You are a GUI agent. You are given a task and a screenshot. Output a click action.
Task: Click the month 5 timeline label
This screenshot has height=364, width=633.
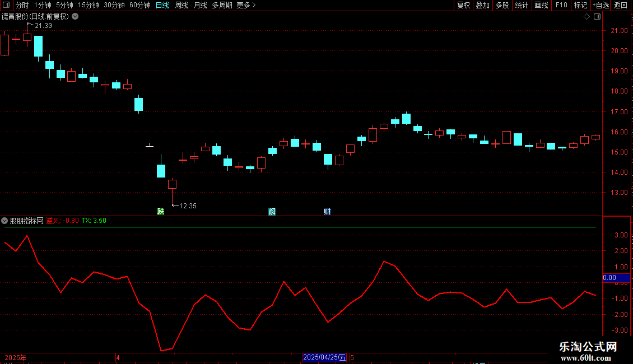coord(352,358)
